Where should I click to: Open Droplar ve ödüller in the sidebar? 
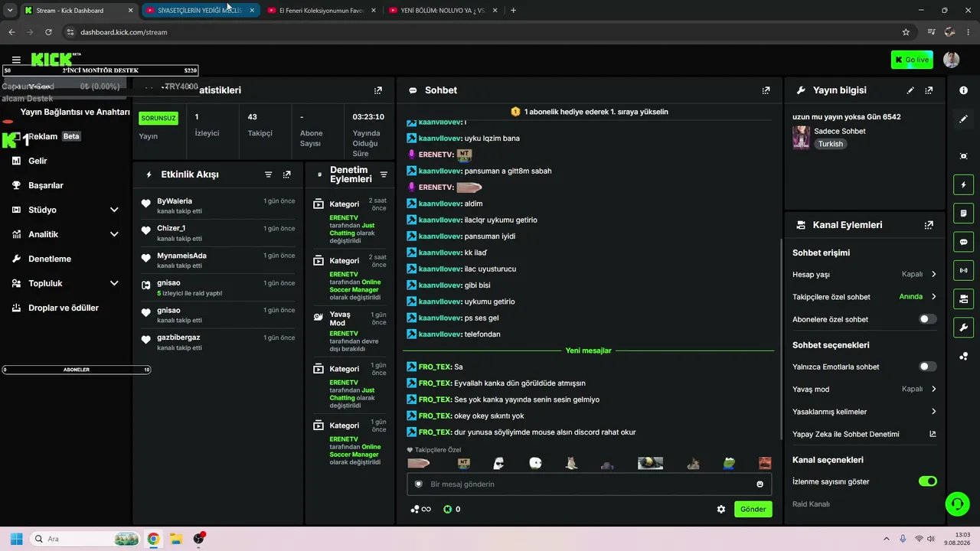tap(65, 308)
